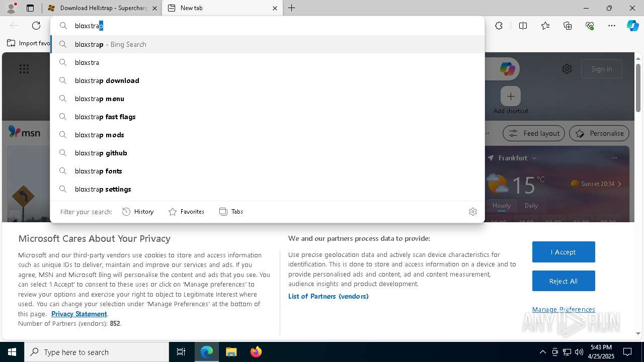Open new tab page settings gear
This screenshot has width=644, height=362.
pos(567,69)
